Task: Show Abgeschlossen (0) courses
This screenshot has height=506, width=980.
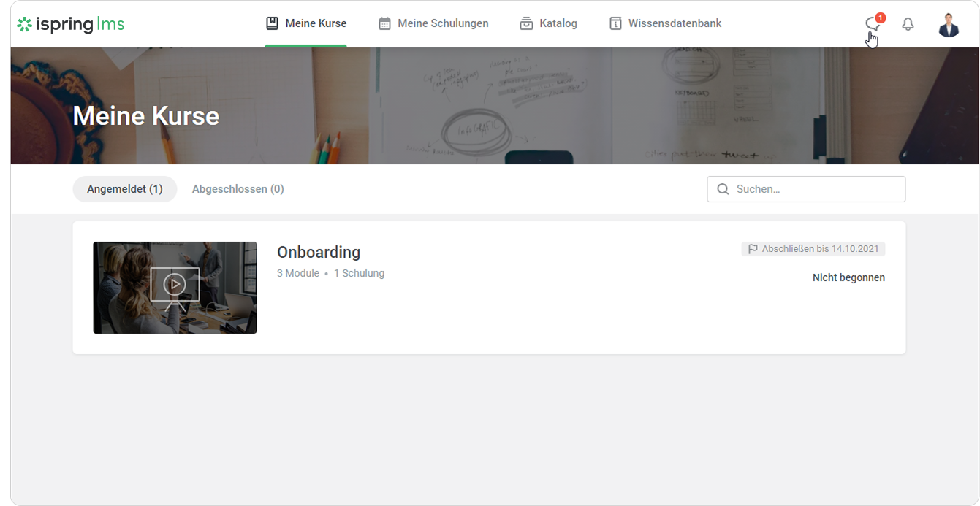Action: (x=238, y=189)
